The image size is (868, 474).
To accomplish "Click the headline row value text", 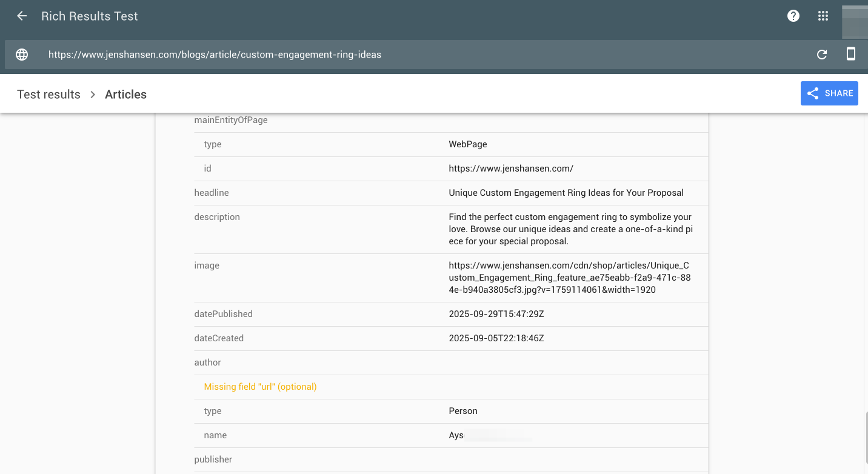I will [x=566, y=192].
